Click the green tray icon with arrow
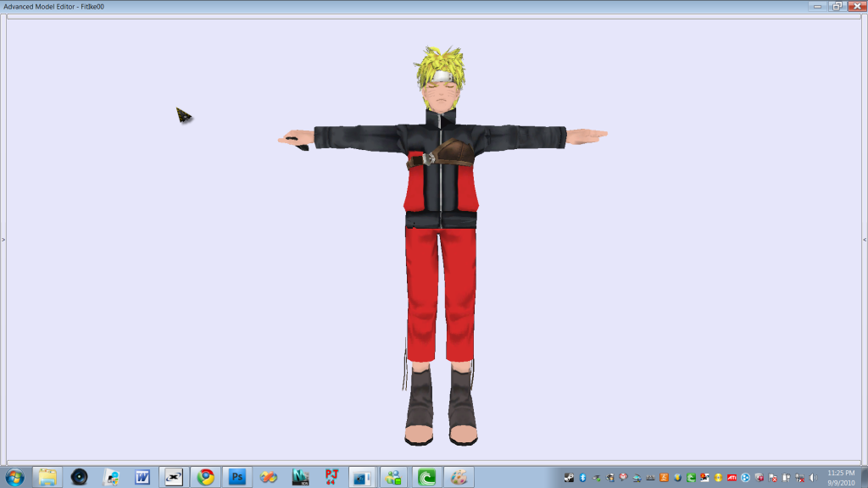 [691, 478]
